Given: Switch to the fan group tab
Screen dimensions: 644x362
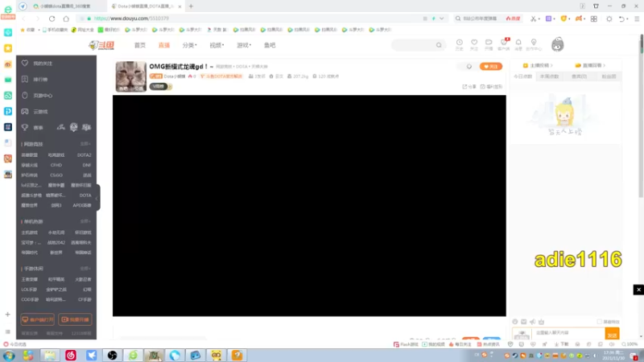Looking at the screenshot, I should (609, 76).
